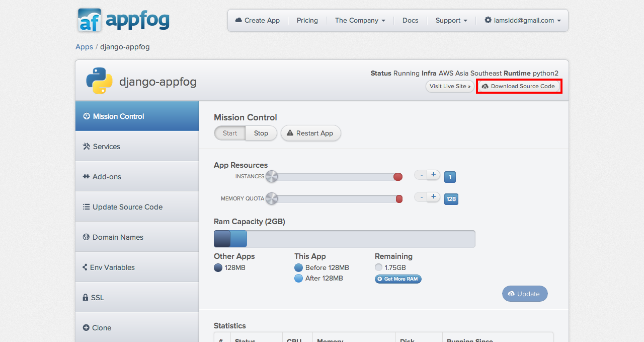Click the Restart App button

click(310, 133)
